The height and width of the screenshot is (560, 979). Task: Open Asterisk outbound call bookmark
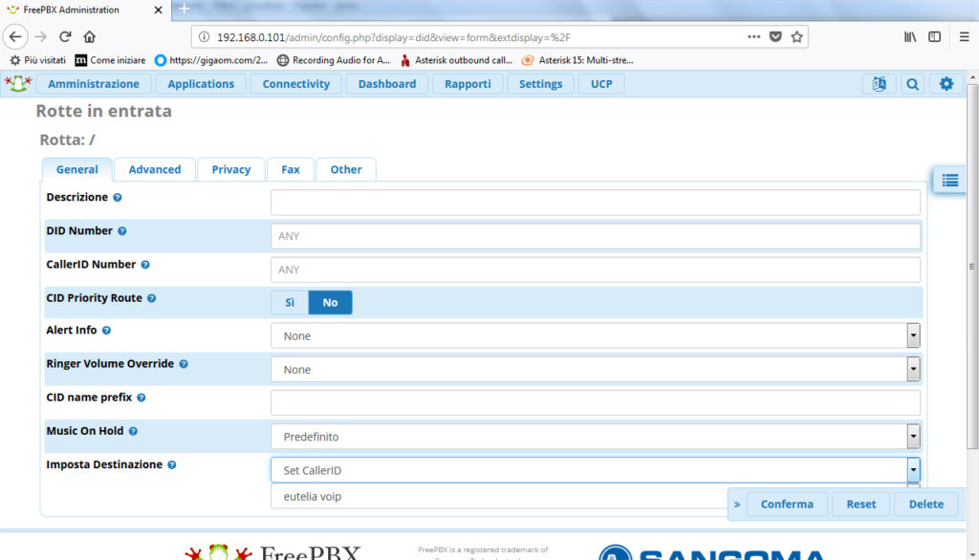[x=456, y=60]
